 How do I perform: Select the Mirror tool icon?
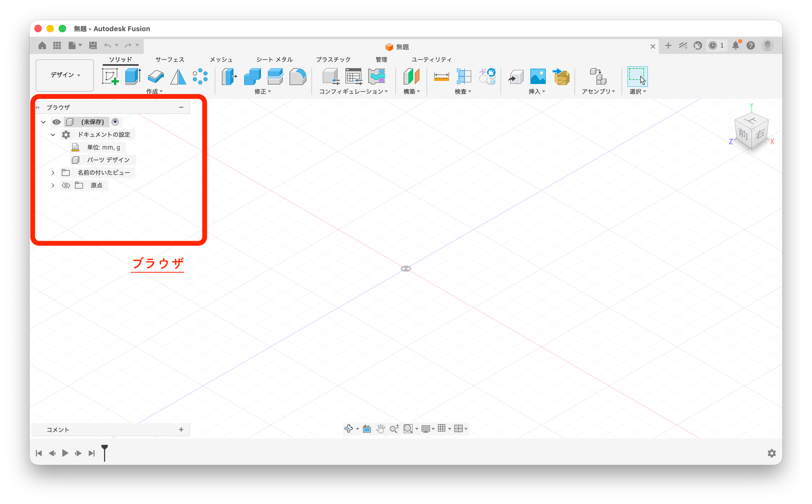coord(178,77)
